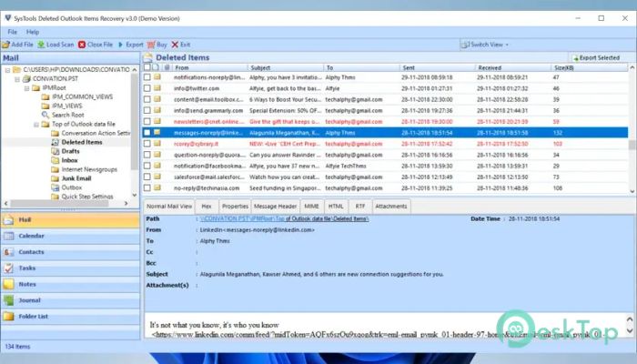Click the red Exit X icon
This screenshot has height=364, width=637.
pos(175,45)
